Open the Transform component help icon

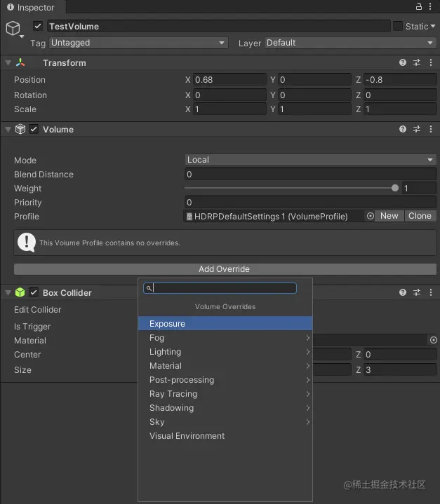(x=403, y=62)
